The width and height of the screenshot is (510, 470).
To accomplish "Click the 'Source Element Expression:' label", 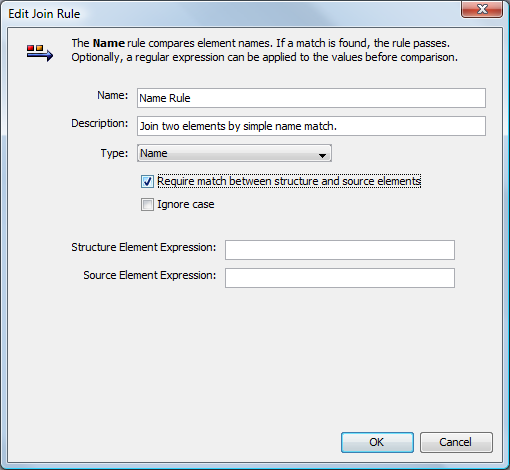I will [x=150, y=275].
